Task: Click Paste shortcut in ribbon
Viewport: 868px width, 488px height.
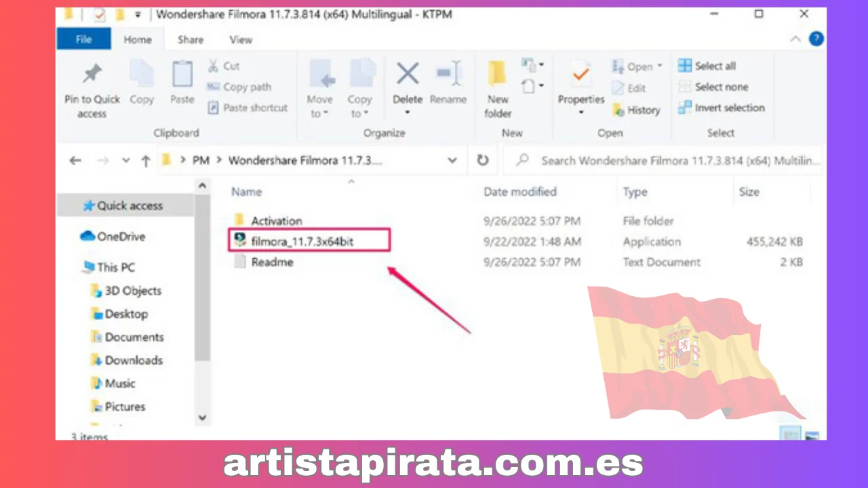Action: pos(248,107)
